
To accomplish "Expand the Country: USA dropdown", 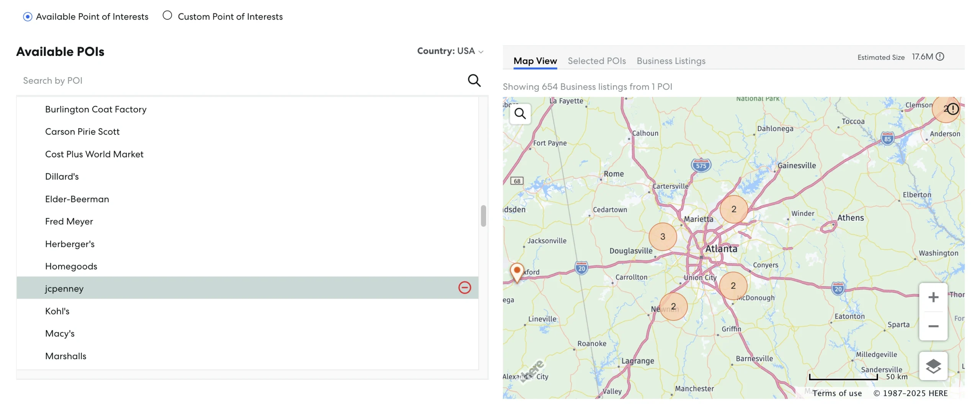I will pyautogui.click(x=450, y=51).
